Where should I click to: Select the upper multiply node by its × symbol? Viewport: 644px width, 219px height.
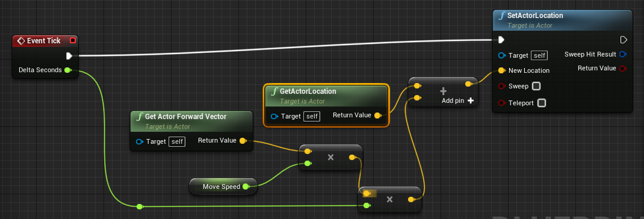(x=330, y=157)
